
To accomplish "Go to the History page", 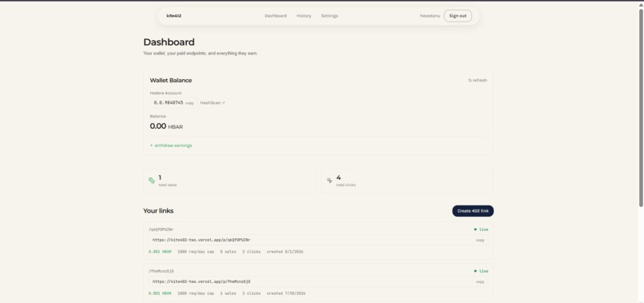I will point(304,16).
